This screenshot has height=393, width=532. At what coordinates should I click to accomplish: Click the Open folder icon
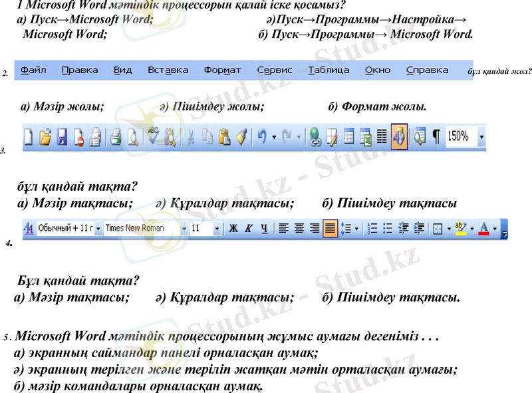tap(45, 137)
